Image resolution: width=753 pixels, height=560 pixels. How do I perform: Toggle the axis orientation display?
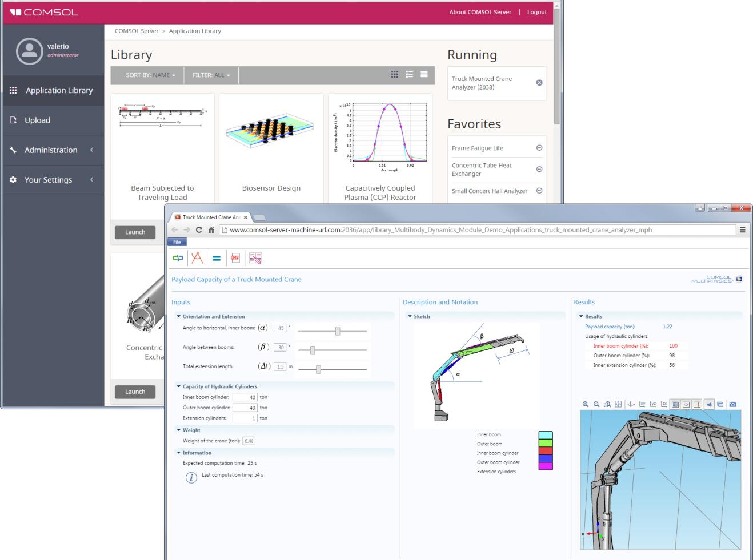tap(686, 404)
